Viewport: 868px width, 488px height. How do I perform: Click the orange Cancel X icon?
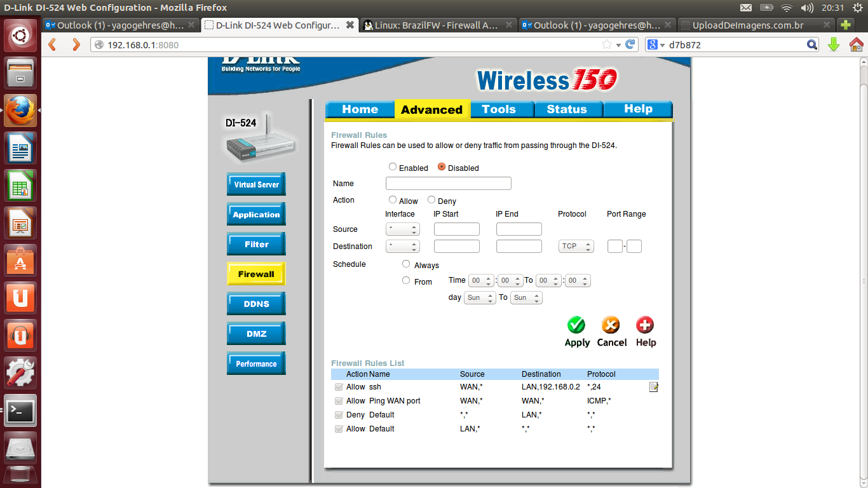[611, 325]
